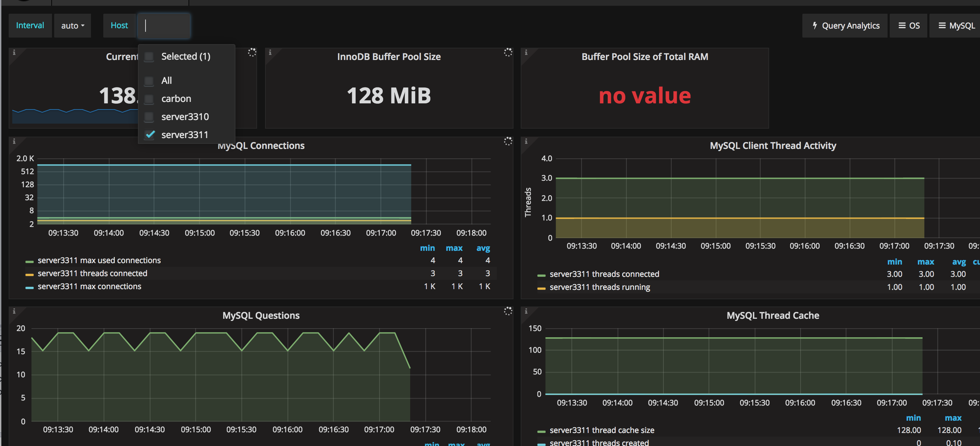
Task: Click loading spinner on MySQL Questions panel
Action: point(508,312)
